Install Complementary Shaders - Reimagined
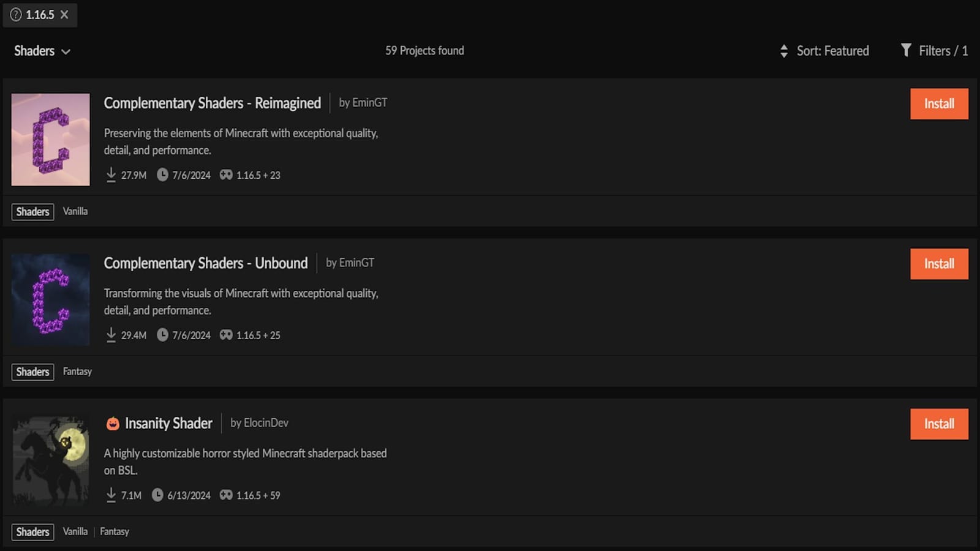This screenshot has height=551, width=980. click(x=939, y=103)
